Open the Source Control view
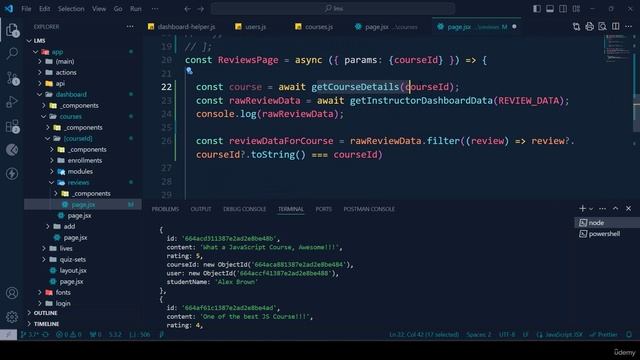This screenshot has width=640, height=360. [x=12, y=78]
